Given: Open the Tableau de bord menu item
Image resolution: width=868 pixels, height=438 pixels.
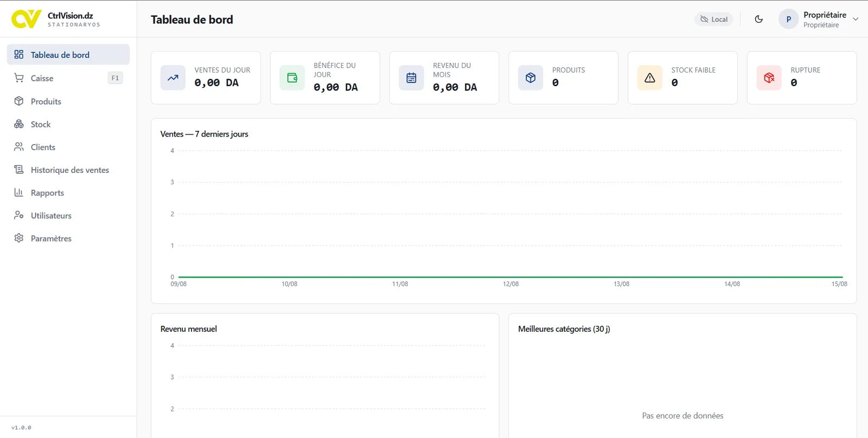Looking at the screenshot, I should coord(68,54).
